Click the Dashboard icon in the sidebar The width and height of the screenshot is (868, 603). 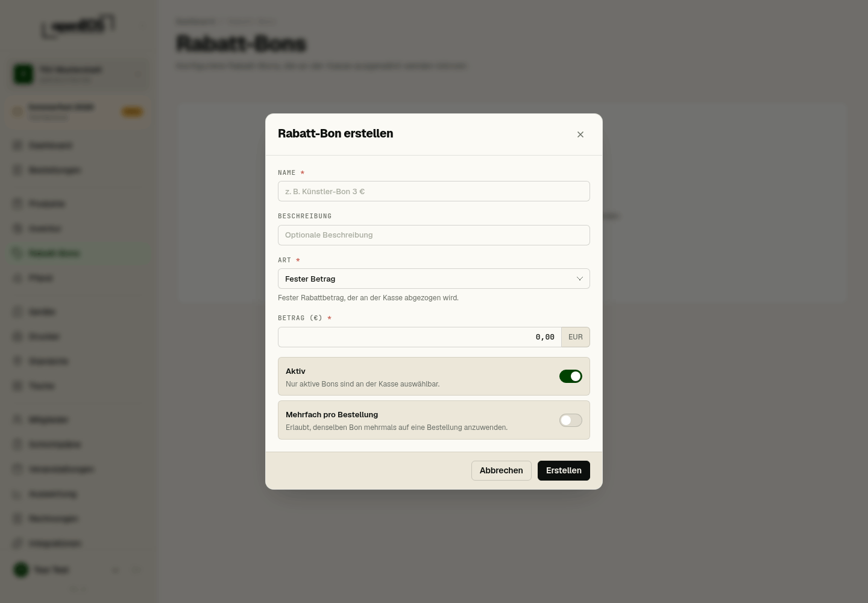(17, 145)
